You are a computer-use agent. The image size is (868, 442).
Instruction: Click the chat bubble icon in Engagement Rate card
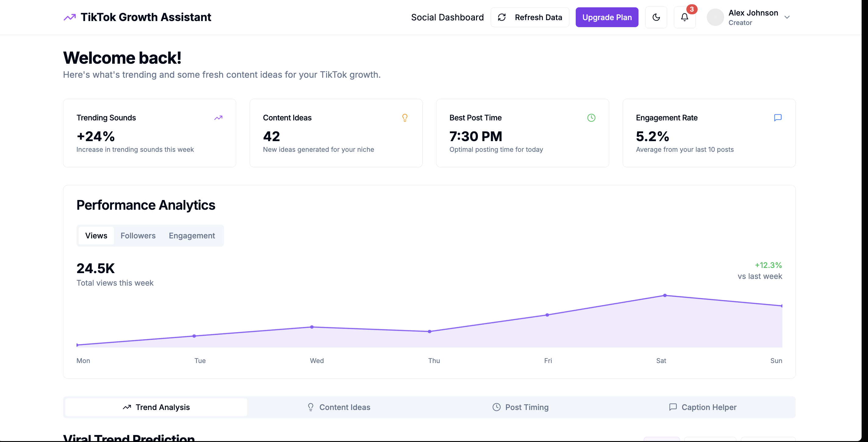[x=778, y=118]
